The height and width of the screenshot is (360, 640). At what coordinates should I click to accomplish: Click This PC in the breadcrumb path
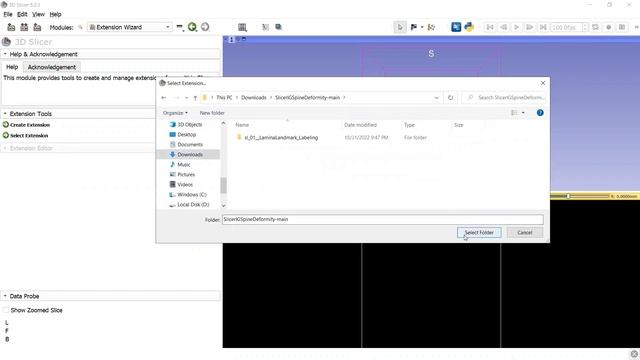(224, 98)
